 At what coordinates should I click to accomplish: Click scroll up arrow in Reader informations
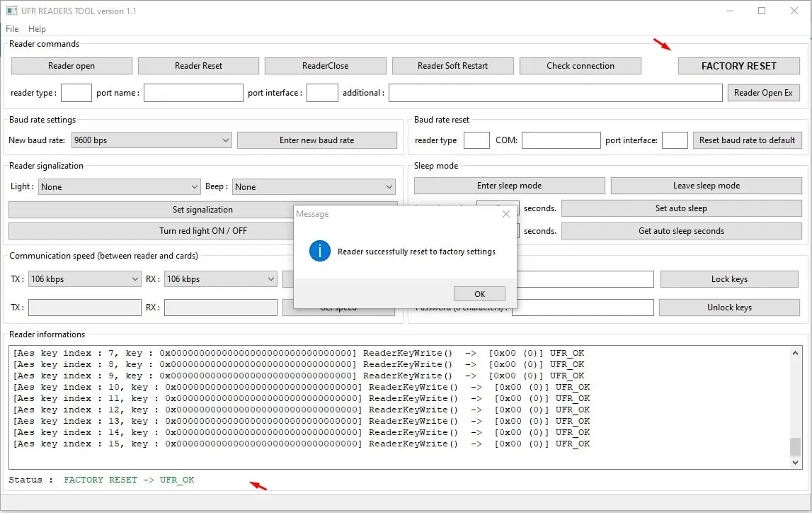coord(795,353)
